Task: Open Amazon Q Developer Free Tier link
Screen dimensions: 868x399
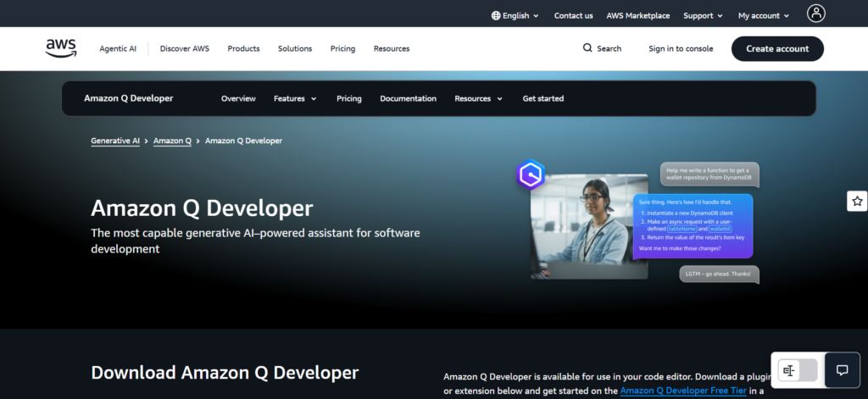Action: pos(683,391)
